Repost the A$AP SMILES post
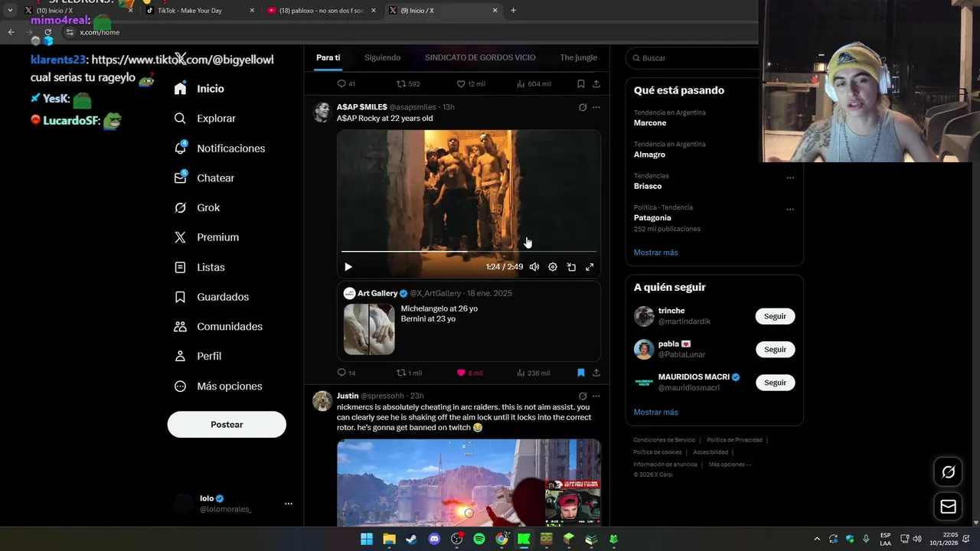Viewport: 980px width, 551px height. [409, 373]
